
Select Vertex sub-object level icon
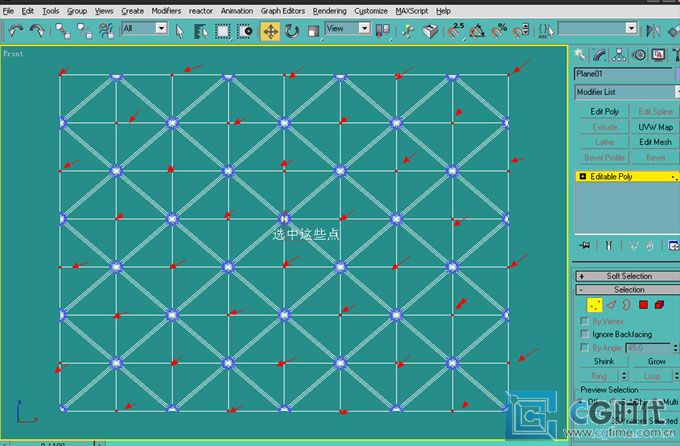[x=594, y=305]
